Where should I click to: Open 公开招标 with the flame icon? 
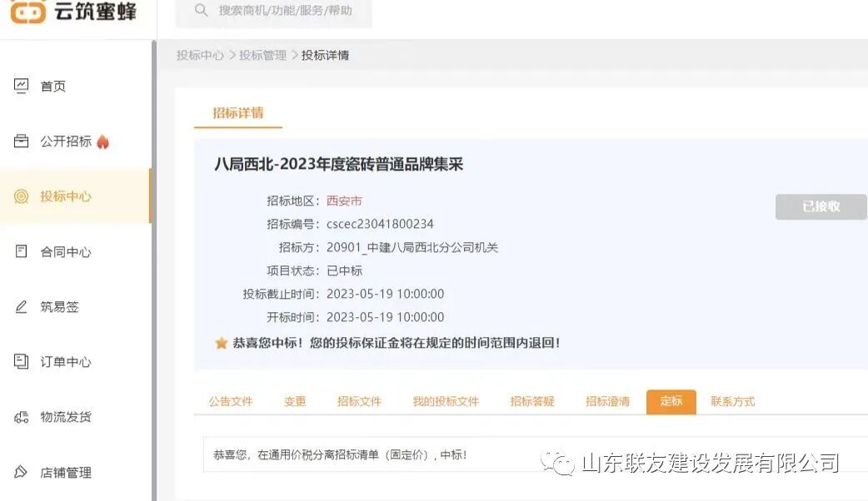coord(21,141)
